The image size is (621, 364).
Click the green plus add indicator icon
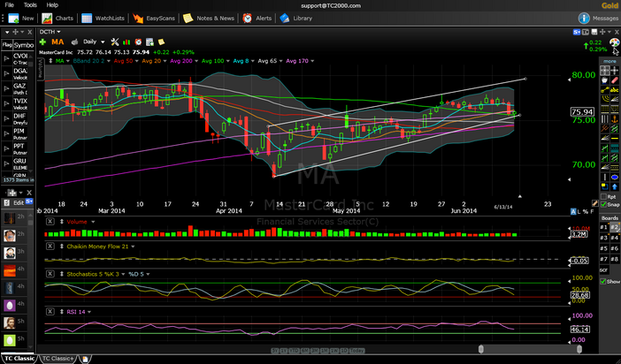pyautogui.click(x=42, y=42)
